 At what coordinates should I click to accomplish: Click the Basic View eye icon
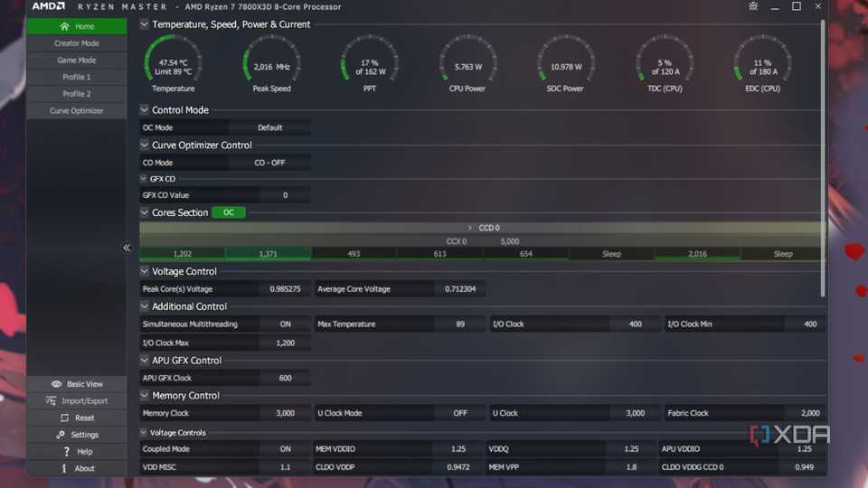tap(57, 384)
